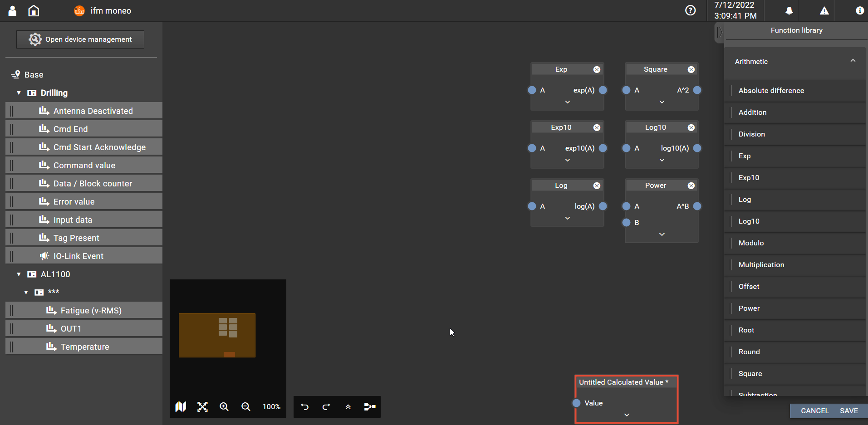The height and width of the screenshot is (425, 868).
Task: Select Absolute difference function
Action: (x=771, y=91)
